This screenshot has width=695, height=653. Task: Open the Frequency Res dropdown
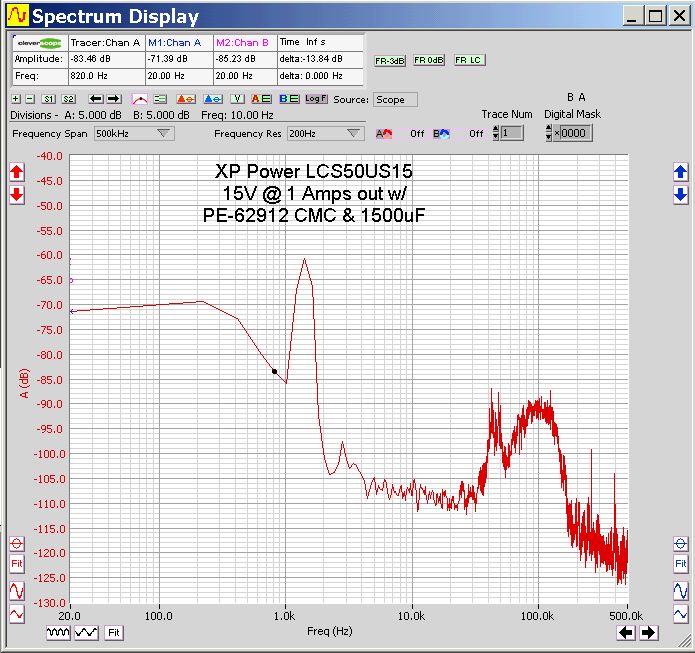coord(325,133)
